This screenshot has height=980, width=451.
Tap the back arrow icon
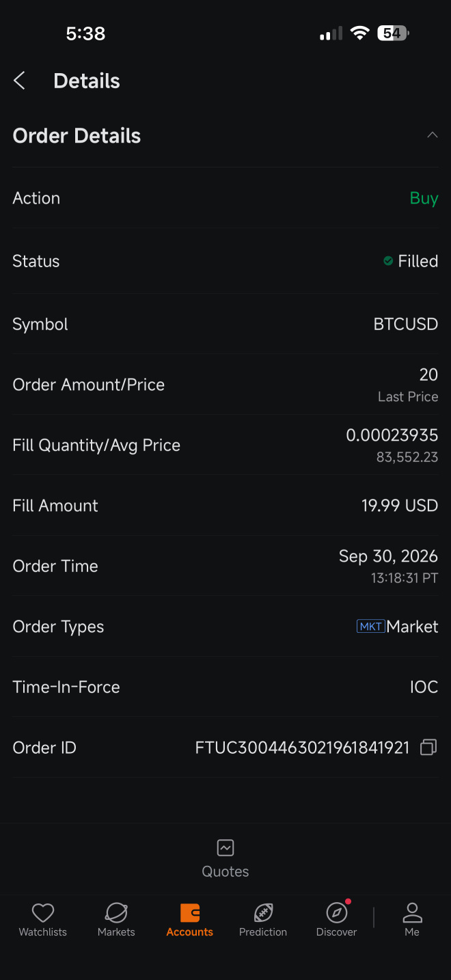[x=19, y=81]
